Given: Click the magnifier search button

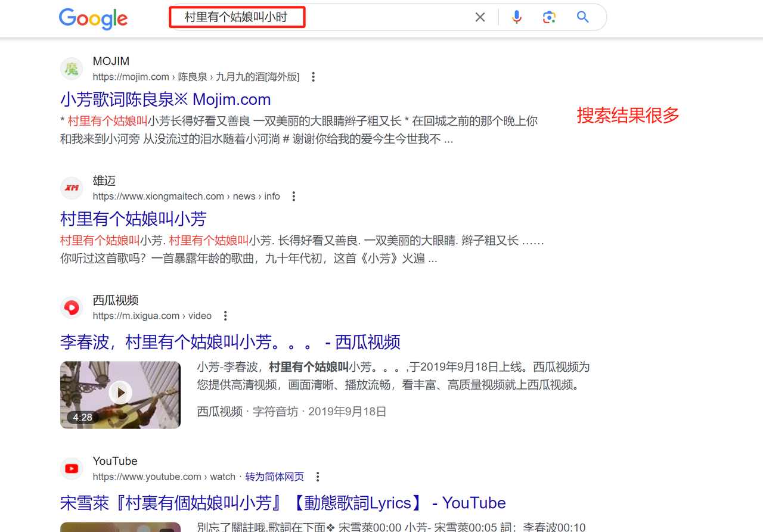Looking at the screenshot, I should point(582,17).
